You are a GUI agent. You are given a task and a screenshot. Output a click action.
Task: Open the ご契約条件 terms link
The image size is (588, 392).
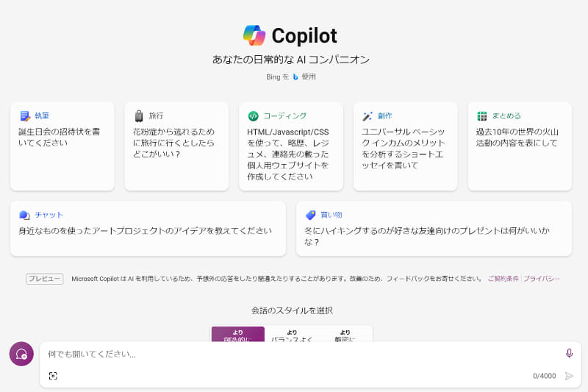click(503, 279)
